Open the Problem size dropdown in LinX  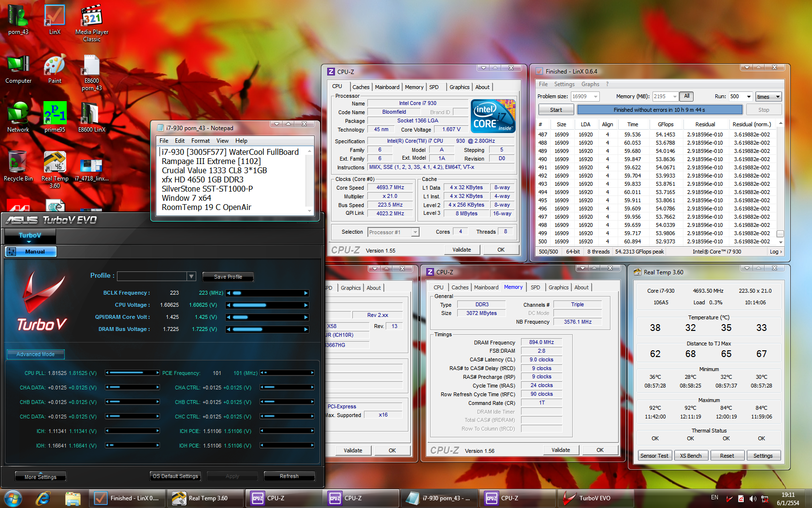pos(595,97)
